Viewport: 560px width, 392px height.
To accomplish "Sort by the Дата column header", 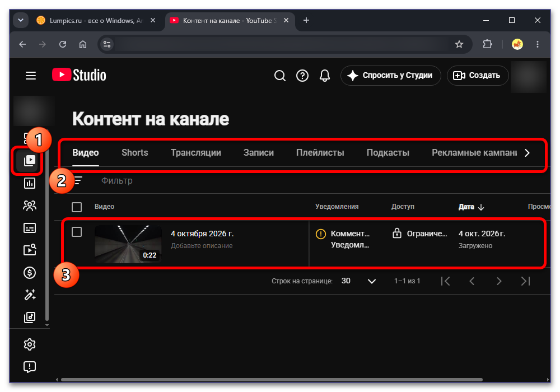I will tap(471, 207).
